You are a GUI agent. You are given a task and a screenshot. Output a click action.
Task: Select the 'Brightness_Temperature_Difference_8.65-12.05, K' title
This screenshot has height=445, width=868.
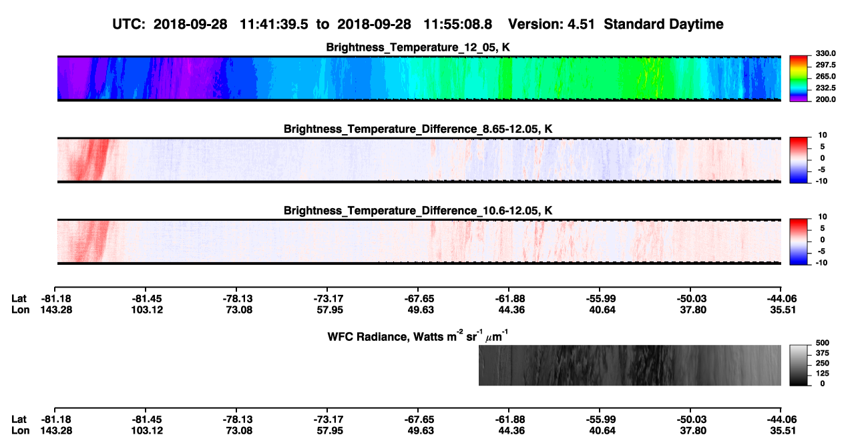click(419, 129)
